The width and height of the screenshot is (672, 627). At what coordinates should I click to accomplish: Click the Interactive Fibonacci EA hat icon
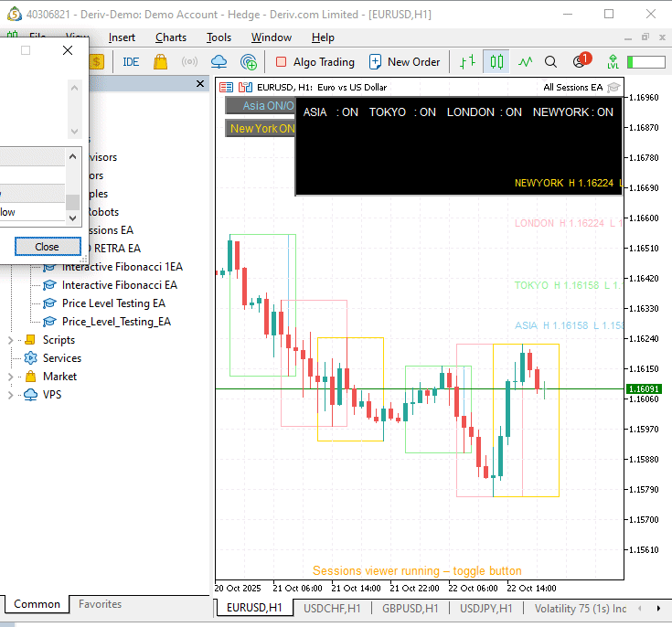49,285
